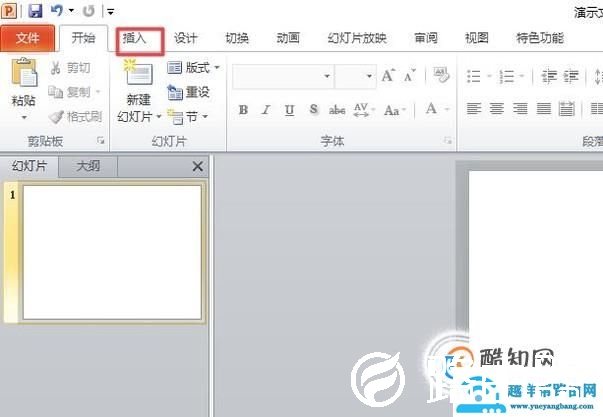Switch to the 设计 (Design) tab
Viewport: 603px width, 417px height.
coord(185,38)
